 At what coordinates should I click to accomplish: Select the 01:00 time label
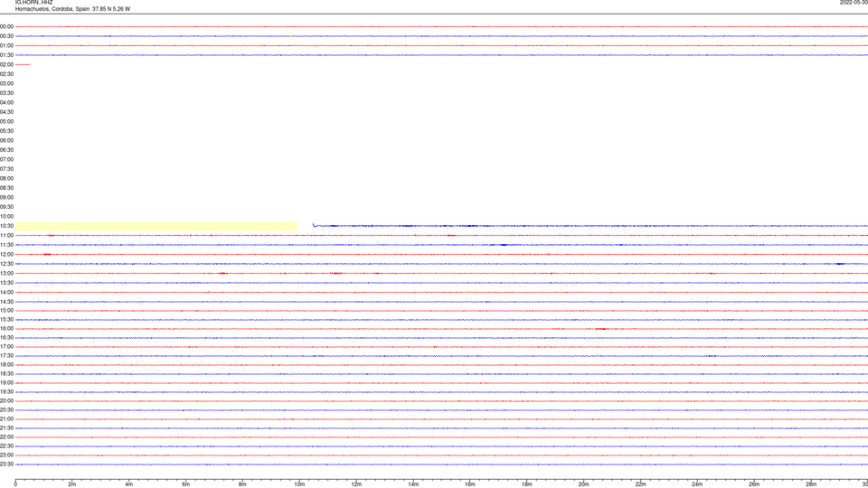6,45
